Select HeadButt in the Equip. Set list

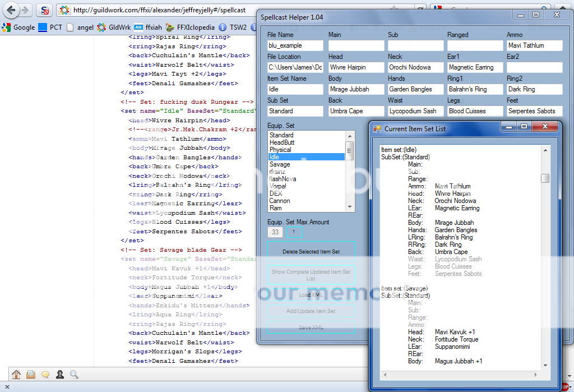click(x=281, y=142)
